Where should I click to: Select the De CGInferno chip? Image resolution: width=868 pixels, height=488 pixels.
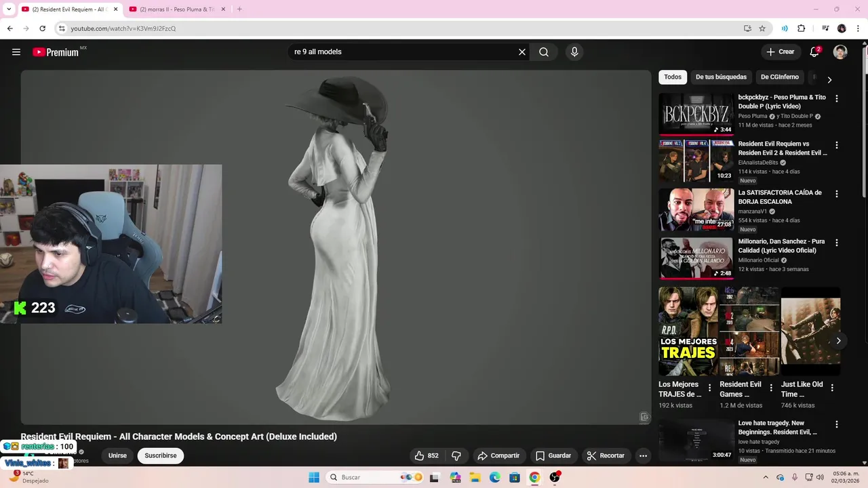(x=780, y=77)
